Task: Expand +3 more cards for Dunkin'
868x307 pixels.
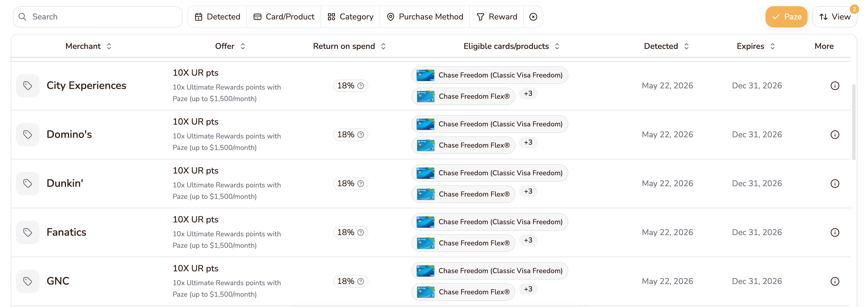Action: [x=528, y=191]
